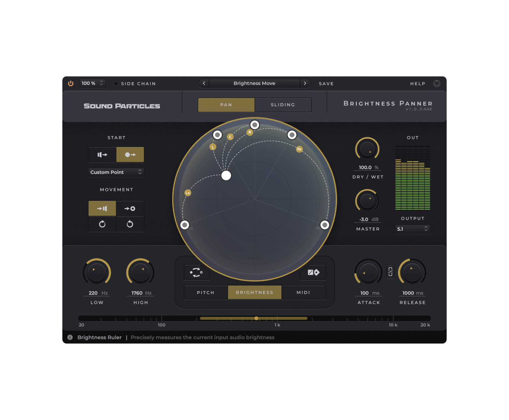The height and width of the screenshot is (420, 509).
Task: Open the 5.1 output format dropdown
Action: (x=412, y=229)
